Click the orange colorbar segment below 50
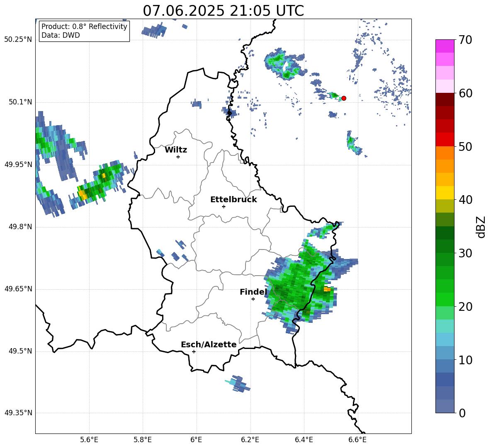This screenshot has width=491, height=448. [x=445, y=153]
